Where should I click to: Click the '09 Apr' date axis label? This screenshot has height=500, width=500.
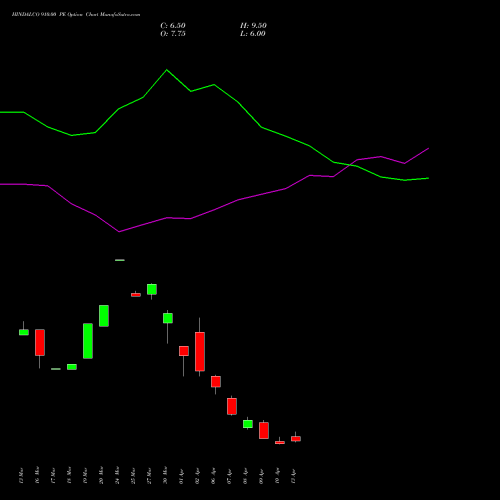tap(261, 475)
